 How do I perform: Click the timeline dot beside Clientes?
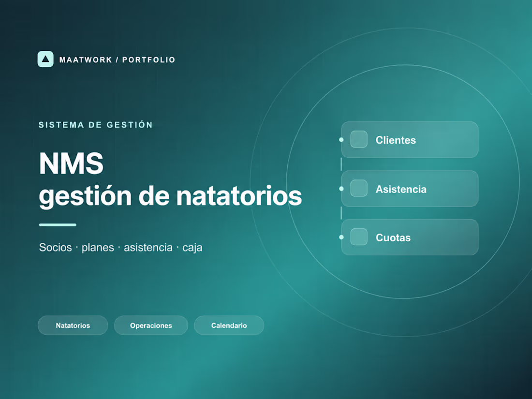coord(341,140)
